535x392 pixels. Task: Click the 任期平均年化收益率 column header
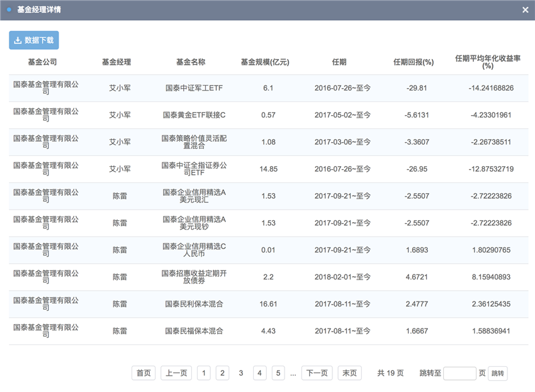[487, 62]
